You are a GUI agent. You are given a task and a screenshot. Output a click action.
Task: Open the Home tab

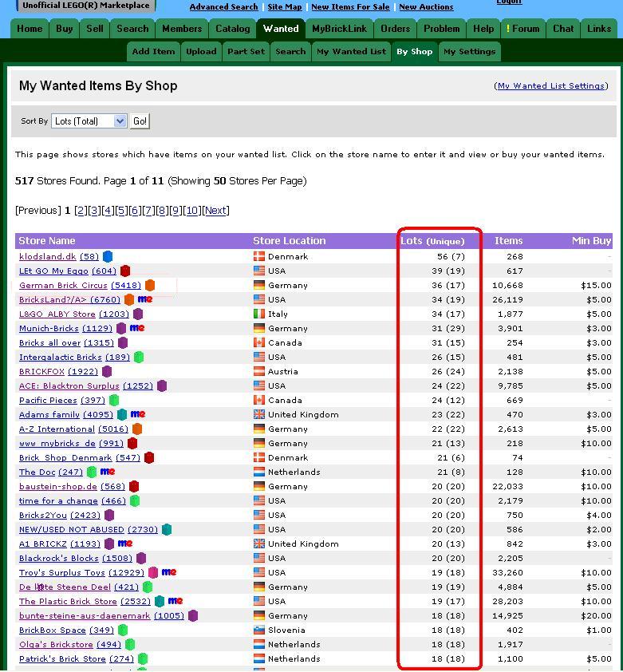pos(30,29)
